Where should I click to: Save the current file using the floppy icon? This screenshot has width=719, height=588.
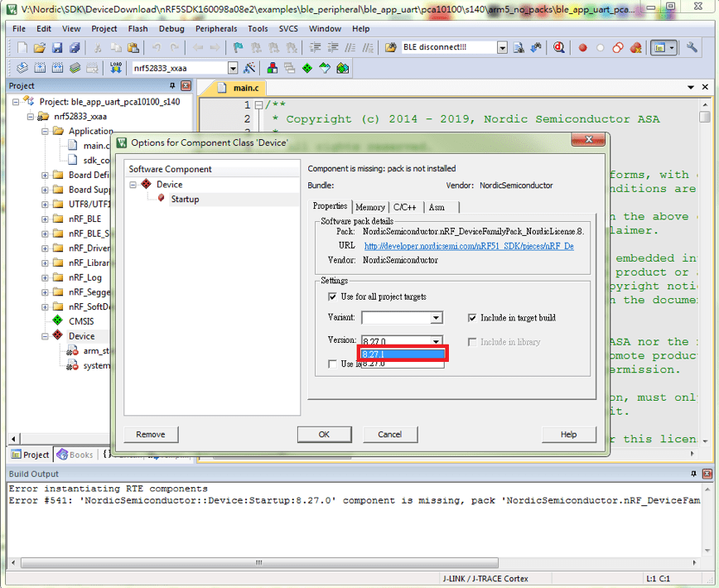pyautogui.click(x=57, y=47)
